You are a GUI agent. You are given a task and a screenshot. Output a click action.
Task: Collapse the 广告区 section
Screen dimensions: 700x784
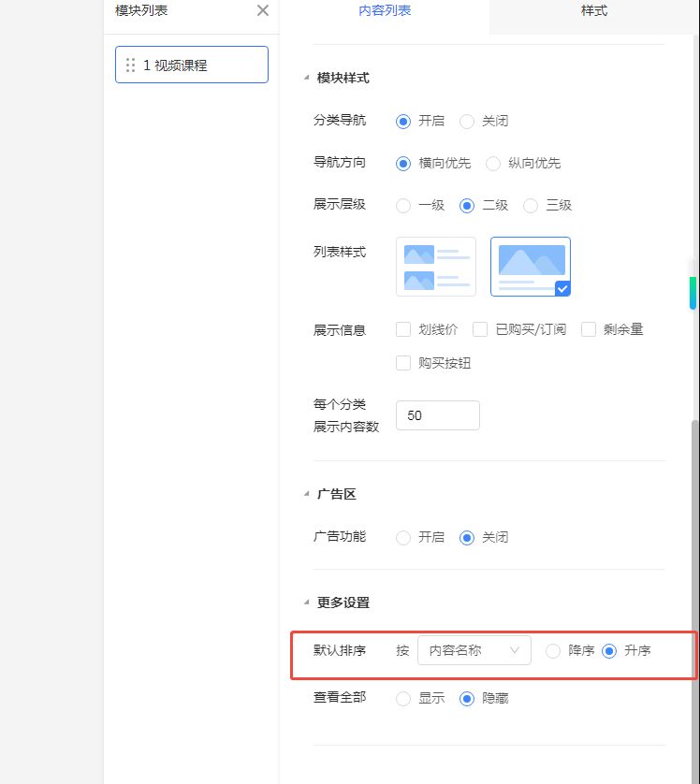(x=307, y=494)
